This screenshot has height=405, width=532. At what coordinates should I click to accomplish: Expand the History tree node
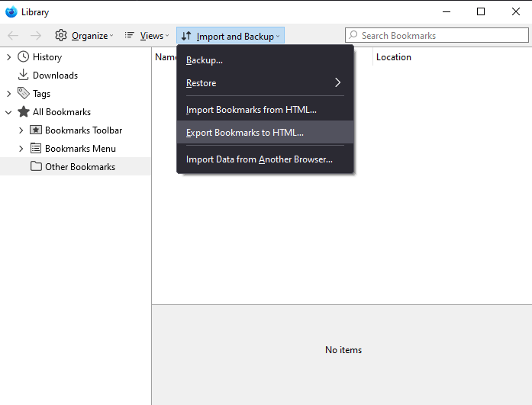pos(9,57)
